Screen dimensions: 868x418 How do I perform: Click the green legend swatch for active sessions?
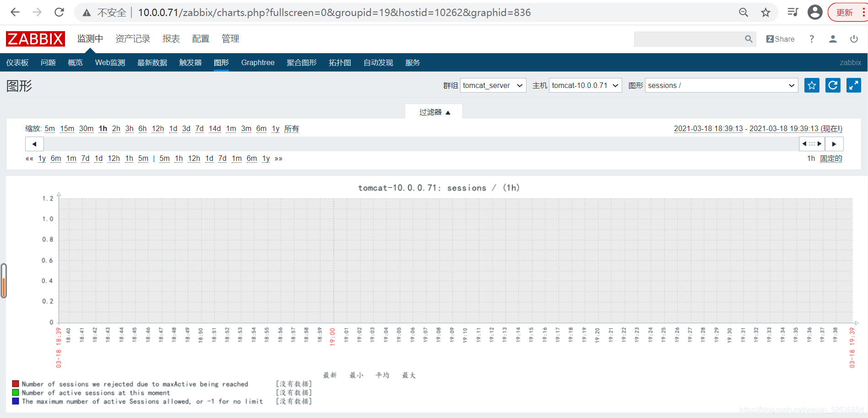(16, 393)
